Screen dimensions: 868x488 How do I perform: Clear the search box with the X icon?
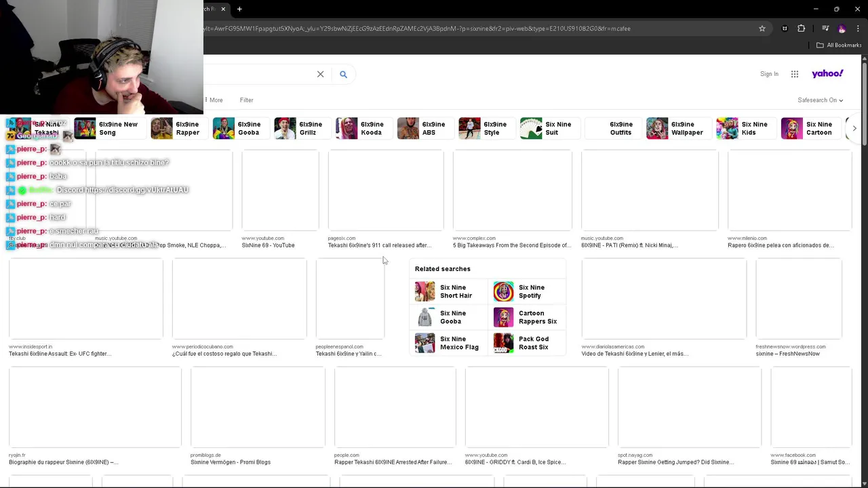point(320,74)
